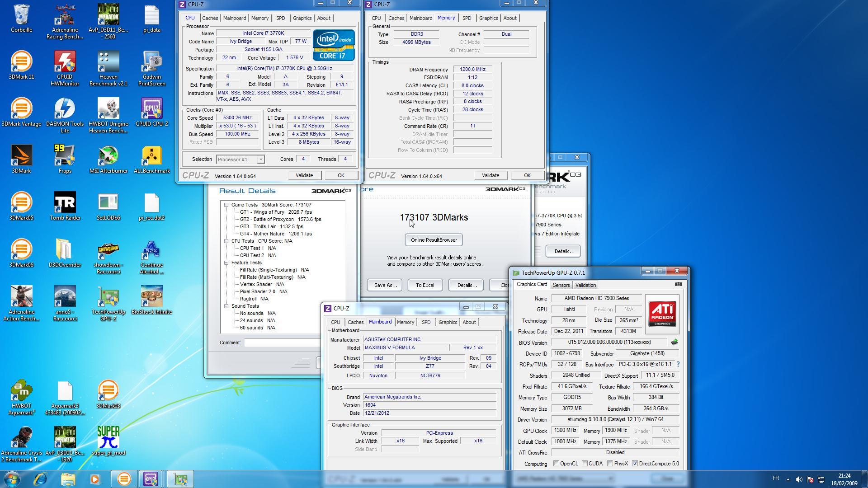Select GT1 - Wings of Fury result row

[x=276, y=212]
